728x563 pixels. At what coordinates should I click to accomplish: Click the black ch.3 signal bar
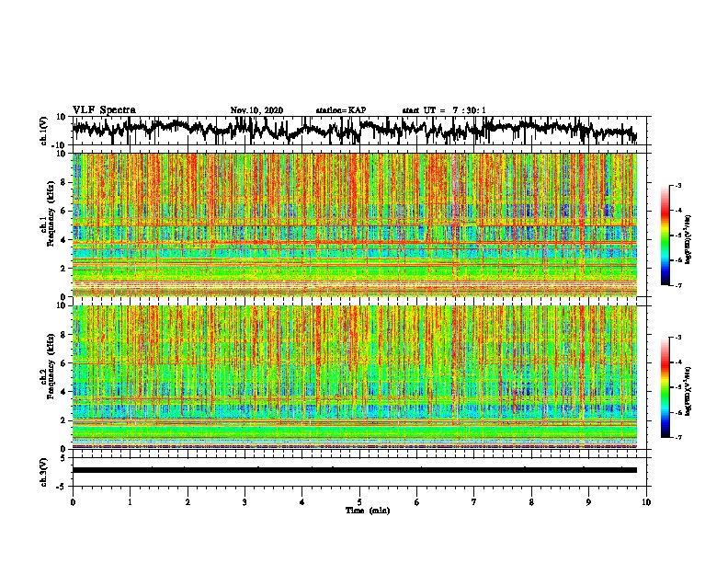[354, 470]
